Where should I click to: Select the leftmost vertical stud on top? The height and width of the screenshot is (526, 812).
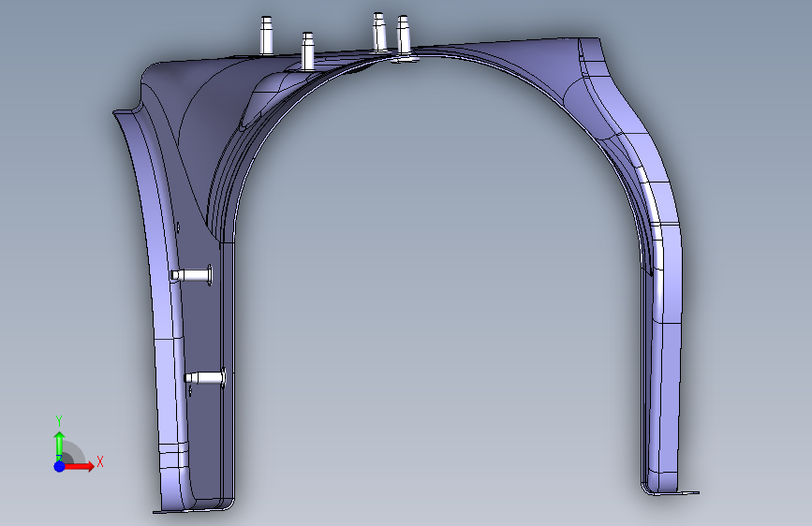(266, 36)
